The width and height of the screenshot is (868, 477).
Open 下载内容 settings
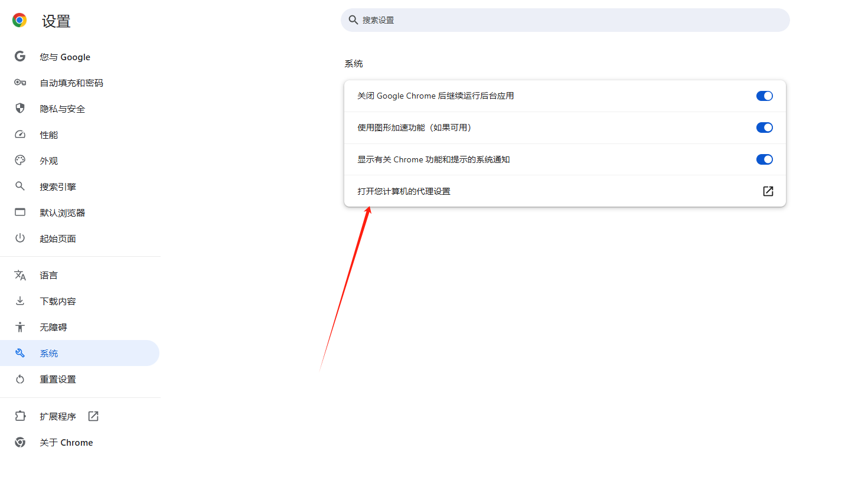pyautogui.click(x=80, y=301)
